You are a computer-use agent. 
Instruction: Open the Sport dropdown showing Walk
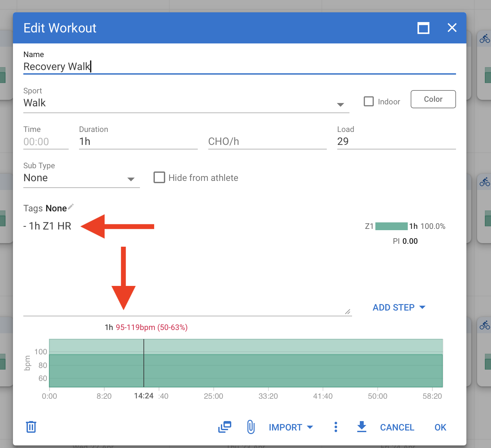pyautogui.click(x=186, y=103)
